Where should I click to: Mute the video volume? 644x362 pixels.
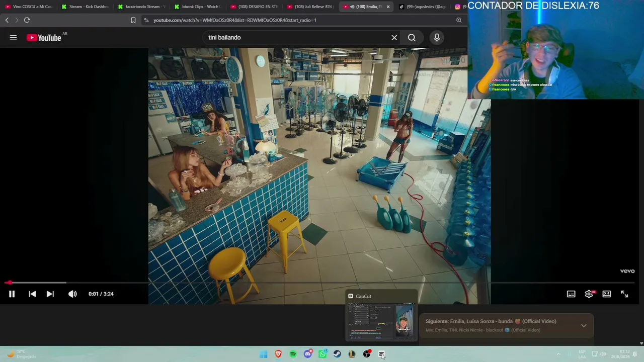pyautogui.click(x=72, y=294)
